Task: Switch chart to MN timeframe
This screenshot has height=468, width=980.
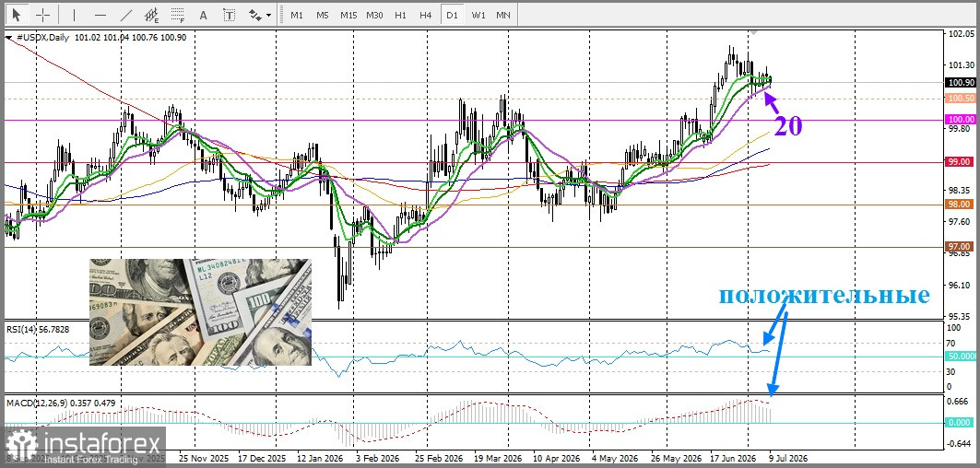Action: (503, 15)
